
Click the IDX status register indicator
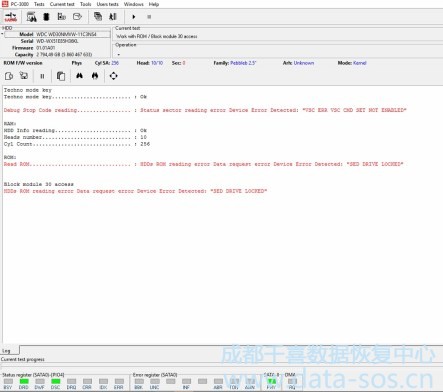(103, 381)
